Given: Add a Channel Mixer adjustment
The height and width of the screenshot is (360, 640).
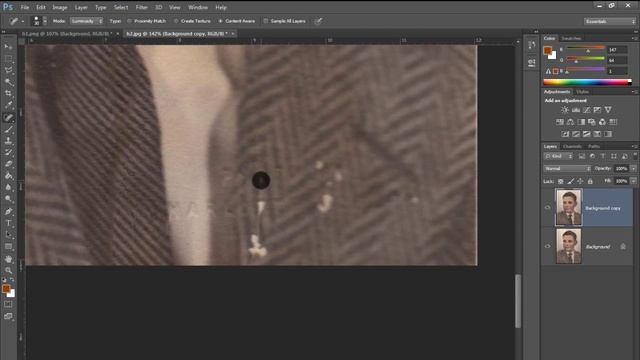Looking at the screenshot, I should tap(602, 122).
